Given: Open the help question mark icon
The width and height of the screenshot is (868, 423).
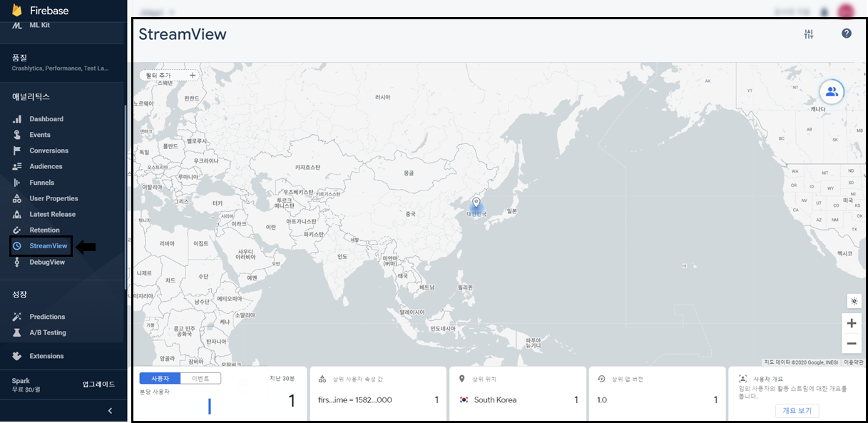Looking at the screenshot, I should click(x=847, y=34).
